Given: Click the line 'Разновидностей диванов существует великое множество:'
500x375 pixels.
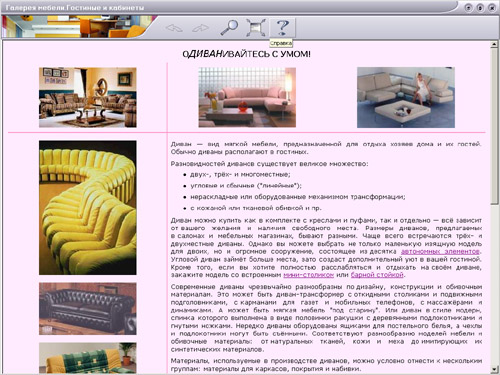Looking at the screenshot, I should 269,164.
